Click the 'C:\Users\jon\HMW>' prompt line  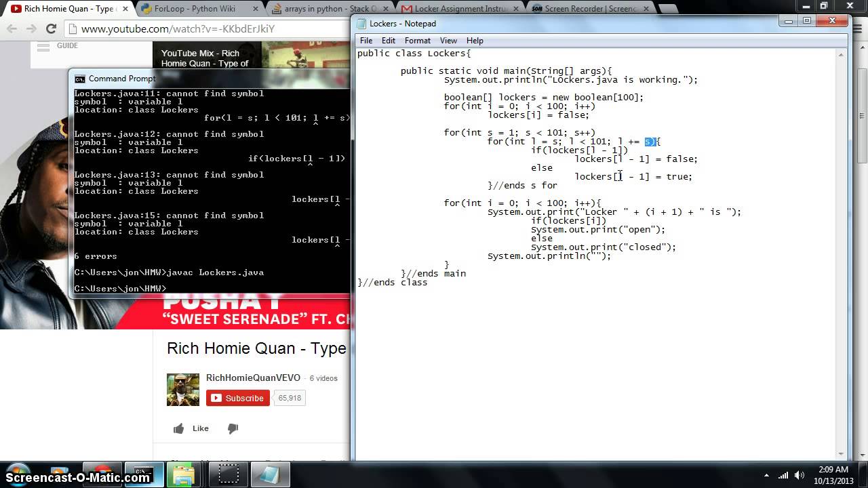(x=120, y=289)
